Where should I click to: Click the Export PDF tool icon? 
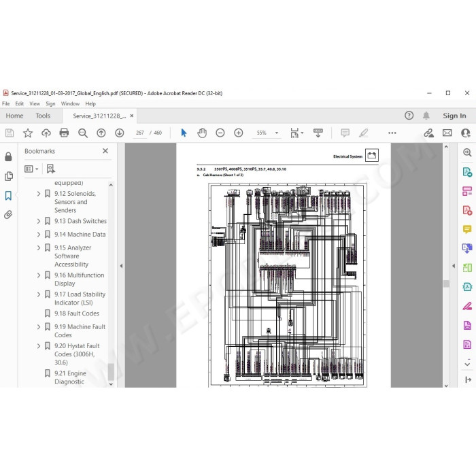point(467,172)
